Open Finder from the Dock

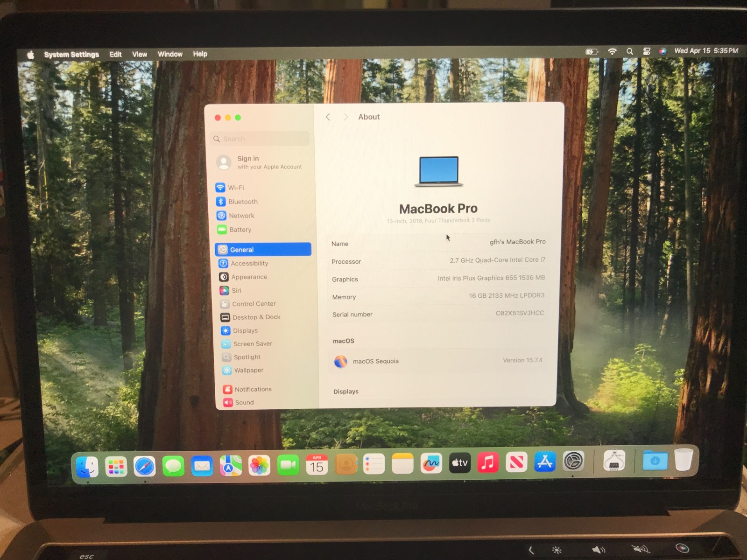(x=87, y=466)
